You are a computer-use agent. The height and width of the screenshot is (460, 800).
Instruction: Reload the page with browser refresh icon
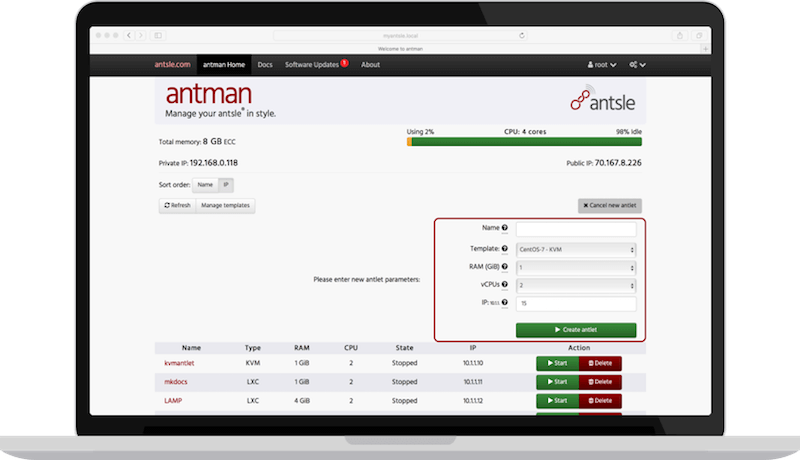click(x=521, y=36)
